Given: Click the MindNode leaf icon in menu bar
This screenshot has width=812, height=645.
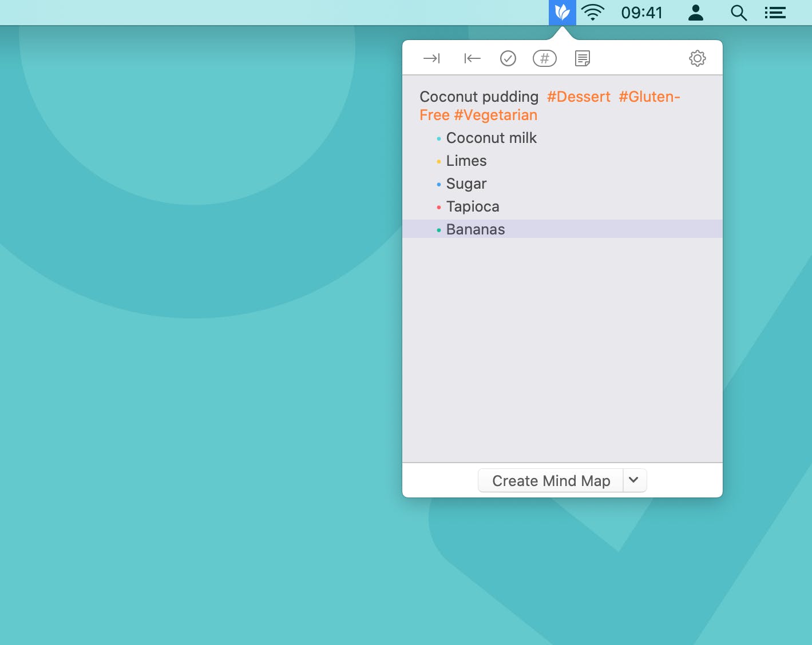Looking at the screenshot, I should click(x=562, y=13).
